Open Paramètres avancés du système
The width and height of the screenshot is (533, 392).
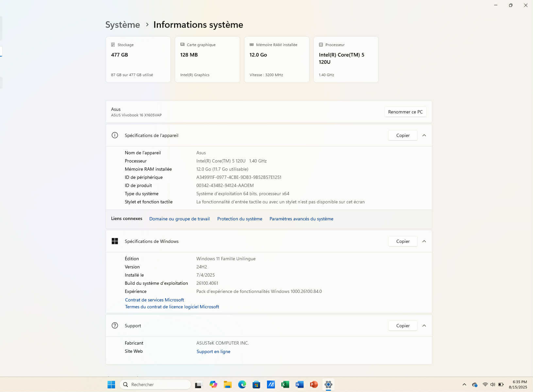coord(301,219)
